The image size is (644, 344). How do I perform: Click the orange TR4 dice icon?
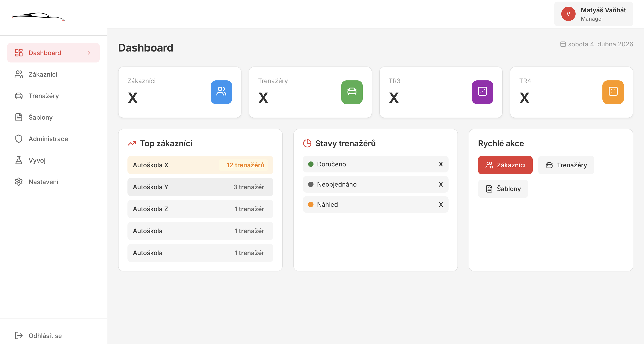tap(612, 92)
